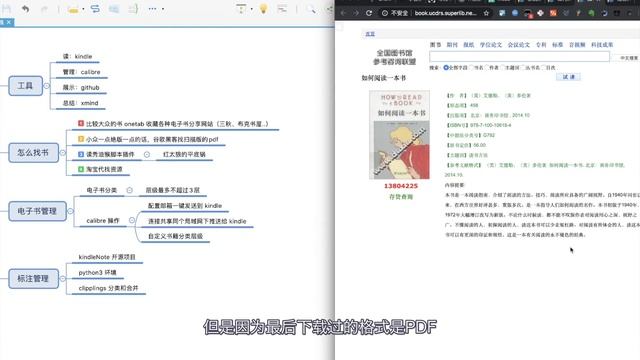Open the 图书 category tab
Screen dimensions: 640x360
click(436, 45)
